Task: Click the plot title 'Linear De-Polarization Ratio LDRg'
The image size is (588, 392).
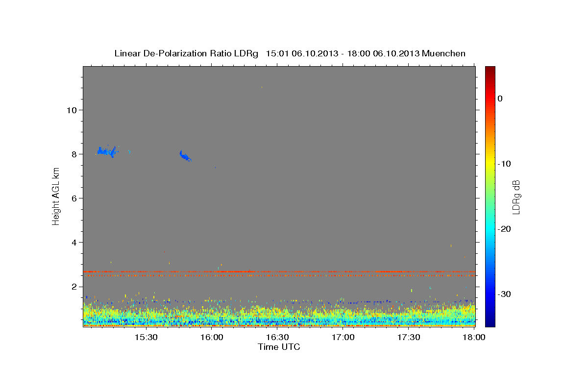Action: [186, 53]
